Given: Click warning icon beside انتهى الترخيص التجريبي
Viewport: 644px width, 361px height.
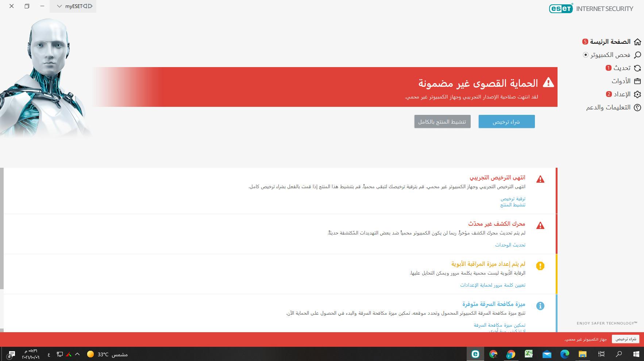Looking at the screenshot, I should (x=540, y=179).
